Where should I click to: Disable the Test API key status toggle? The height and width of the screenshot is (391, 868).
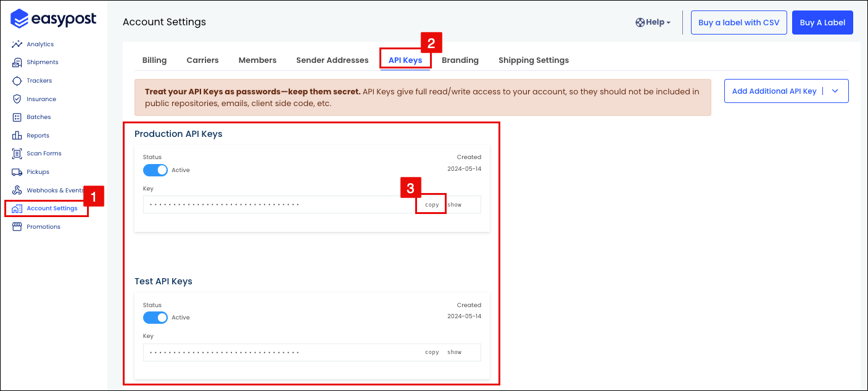click(155, 318)
